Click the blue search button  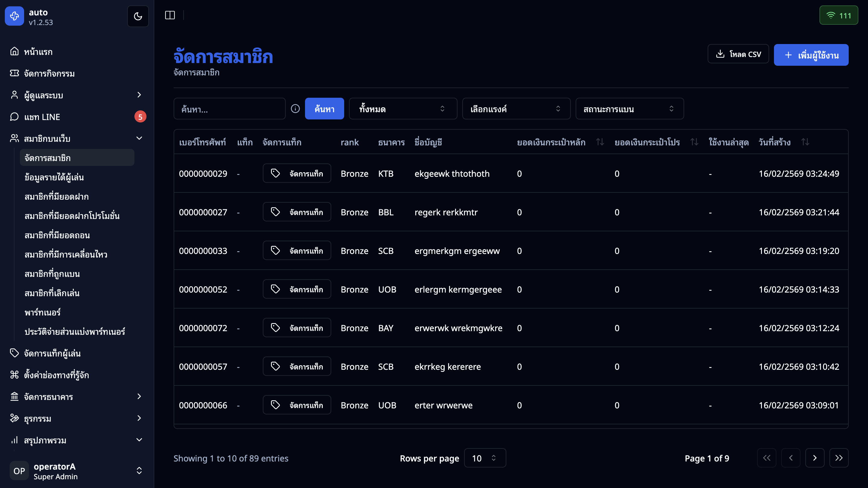coord(324,109)
